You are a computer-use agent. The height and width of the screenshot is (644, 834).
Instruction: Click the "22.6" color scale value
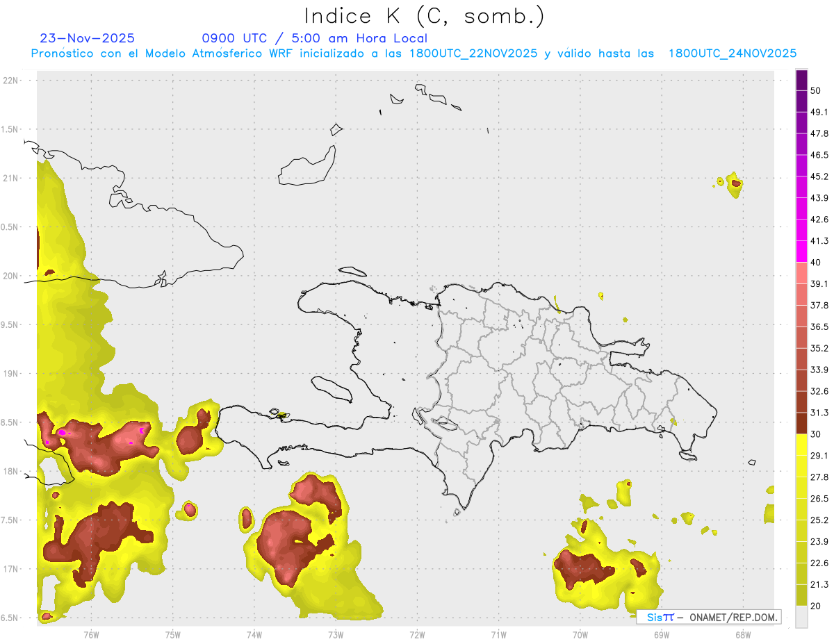tap(819, 563)
